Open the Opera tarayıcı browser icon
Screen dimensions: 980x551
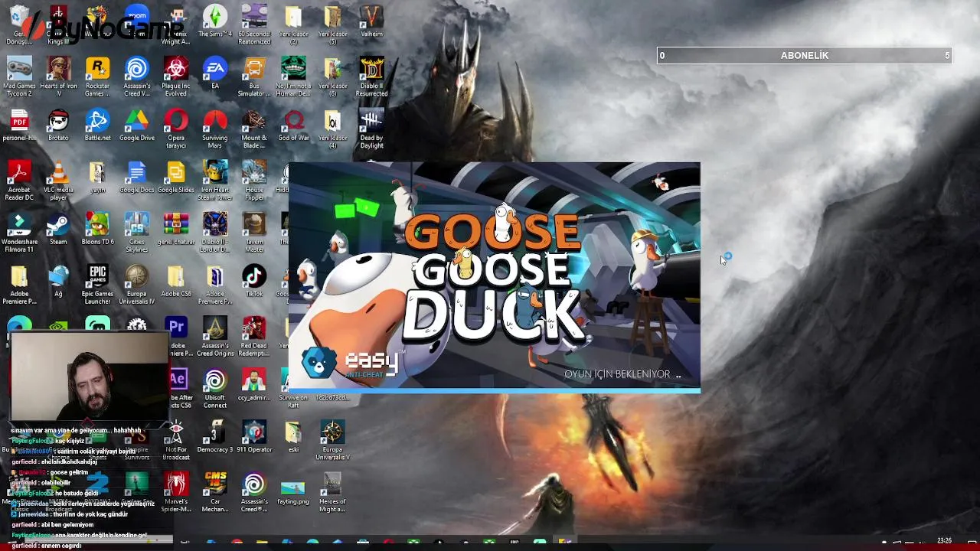click(176, 127)
